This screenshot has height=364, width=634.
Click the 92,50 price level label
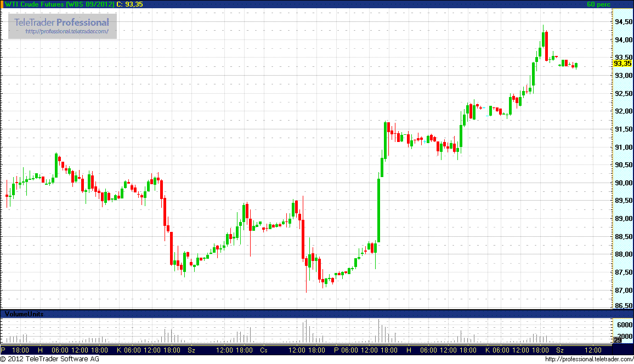point(623,93)
